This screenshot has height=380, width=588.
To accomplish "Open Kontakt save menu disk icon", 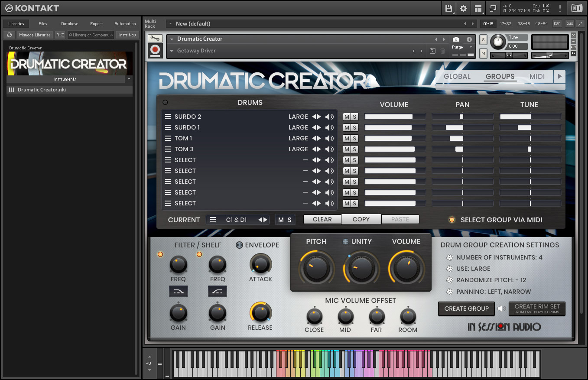I will [x=449, y=8].
